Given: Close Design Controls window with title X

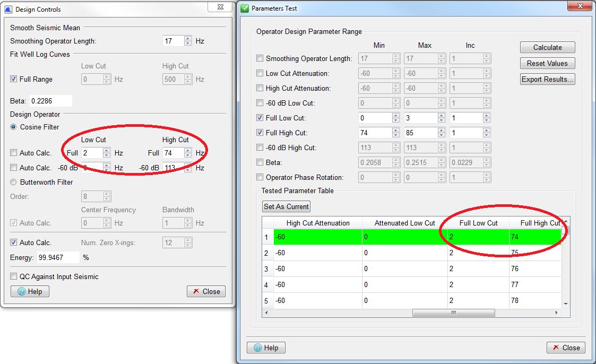Looking at the screenshot, I should pyautogui.click(x=220, y=7).
